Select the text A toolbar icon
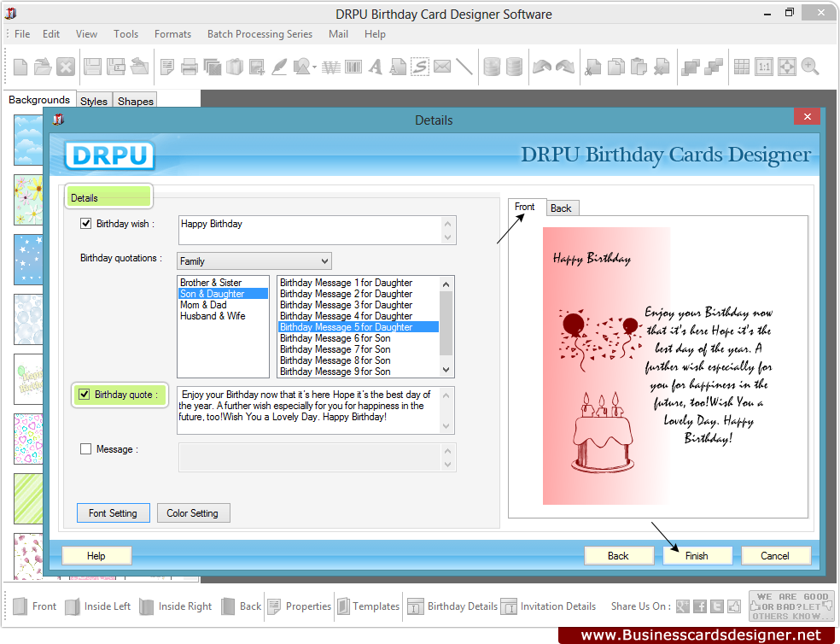This screenshot has width=840, height=644. (376, 67)
